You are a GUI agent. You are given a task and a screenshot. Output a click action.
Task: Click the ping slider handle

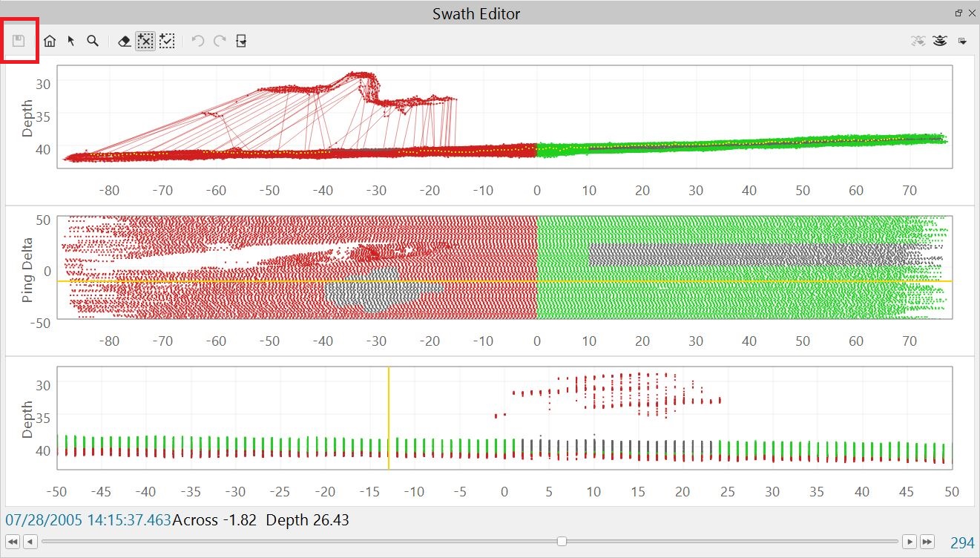coord(562,542)
